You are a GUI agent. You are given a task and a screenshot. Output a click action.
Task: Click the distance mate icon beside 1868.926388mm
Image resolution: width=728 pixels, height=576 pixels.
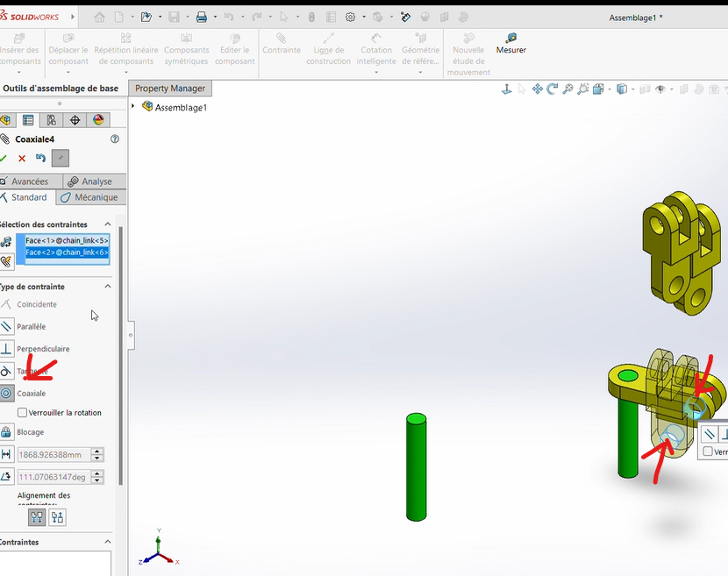[x=6, y=454]
